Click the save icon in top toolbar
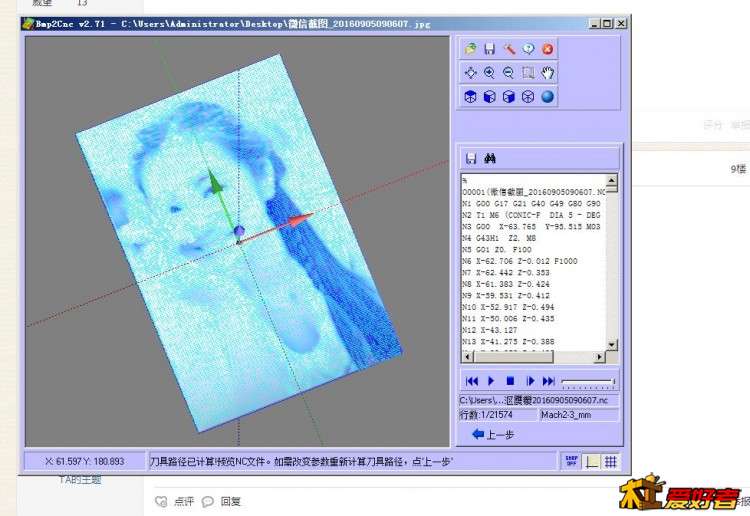The image size is (750, 516). click(x=489, y=48)
